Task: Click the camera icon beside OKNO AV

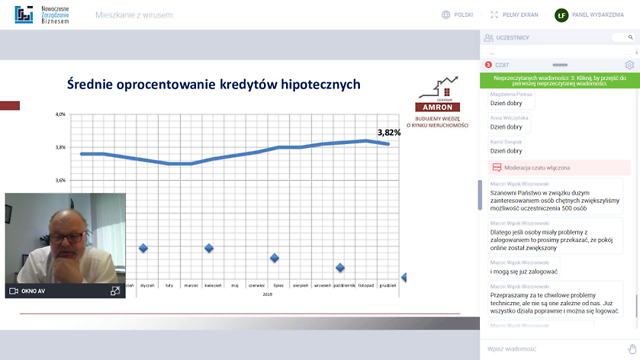Action: 13,291
